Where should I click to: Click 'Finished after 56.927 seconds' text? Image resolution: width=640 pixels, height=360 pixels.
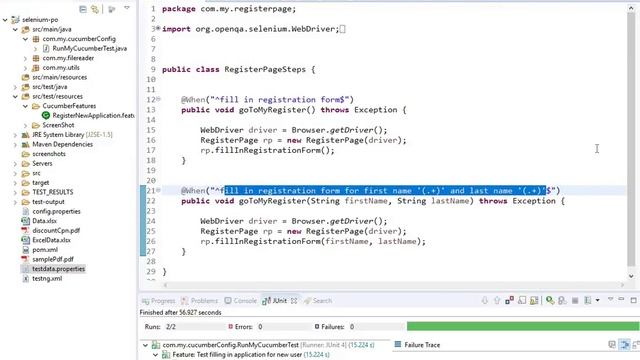[180, 313]
